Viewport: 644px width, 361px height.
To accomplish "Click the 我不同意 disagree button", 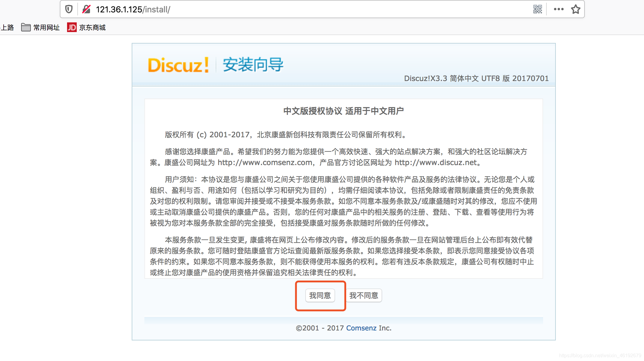I will 364,295.
